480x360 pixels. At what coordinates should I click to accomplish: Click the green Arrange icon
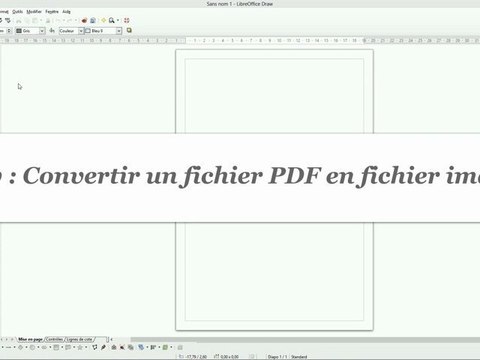[x=165, y=347]
